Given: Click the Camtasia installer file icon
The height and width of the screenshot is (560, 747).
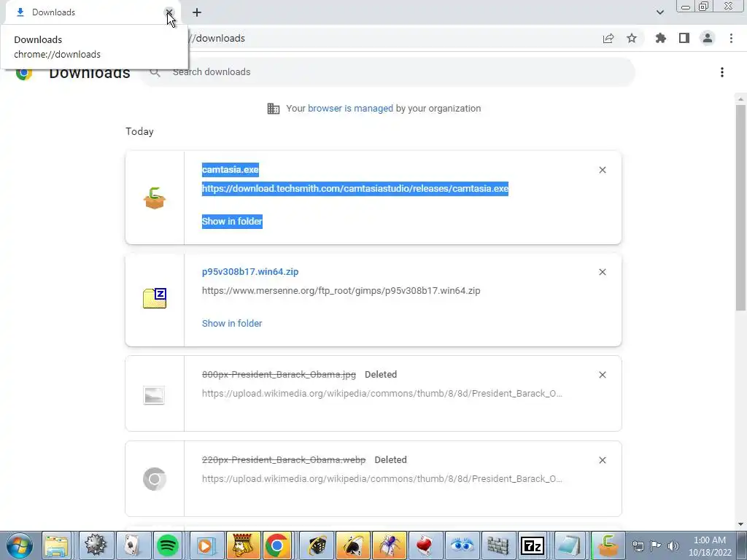Looking at the screenshot, I should (155, 198).
